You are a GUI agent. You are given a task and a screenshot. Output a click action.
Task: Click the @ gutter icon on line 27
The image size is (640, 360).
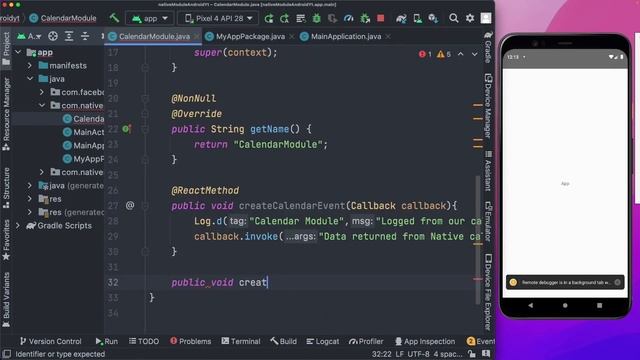pos(130,205)
